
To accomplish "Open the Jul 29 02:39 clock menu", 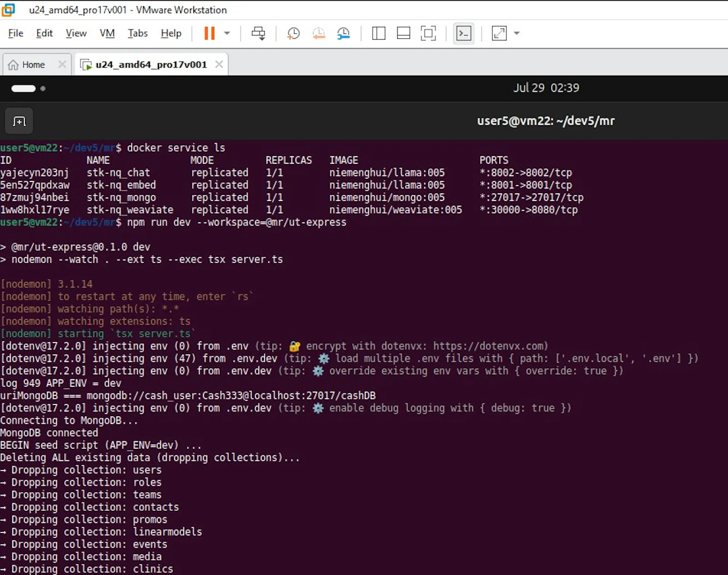I will pyautogui.click(x=546, y=88).
